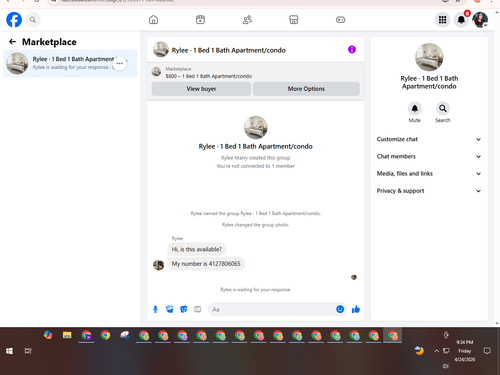
Task: Expand the Privacy & support section
Action: pyautogui.click(x=429, y=191)
